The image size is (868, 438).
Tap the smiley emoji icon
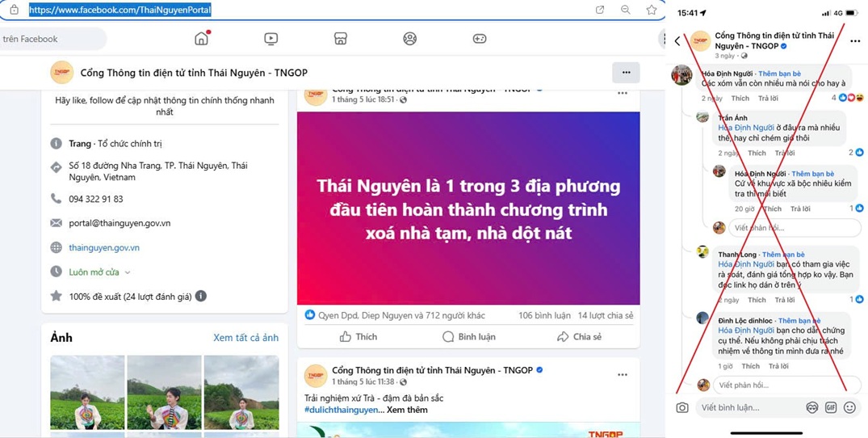[x=849, y=407]
